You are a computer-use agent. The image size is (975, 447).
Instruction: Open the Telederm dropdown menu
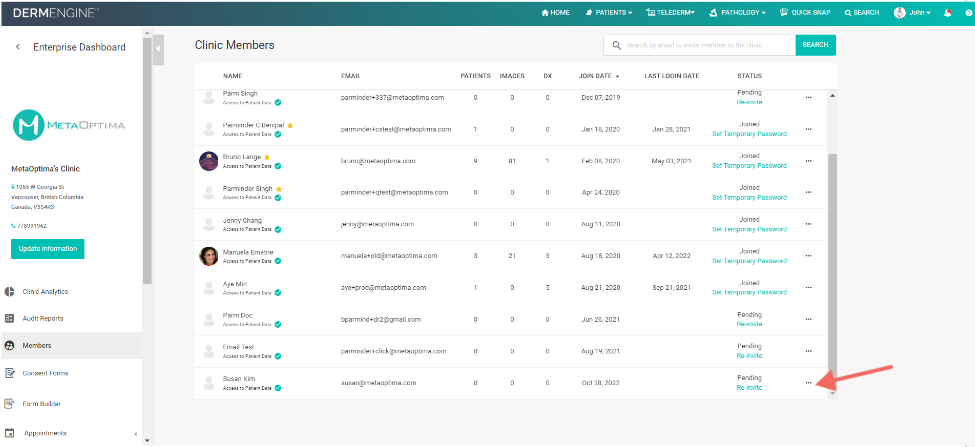[671, 12]
